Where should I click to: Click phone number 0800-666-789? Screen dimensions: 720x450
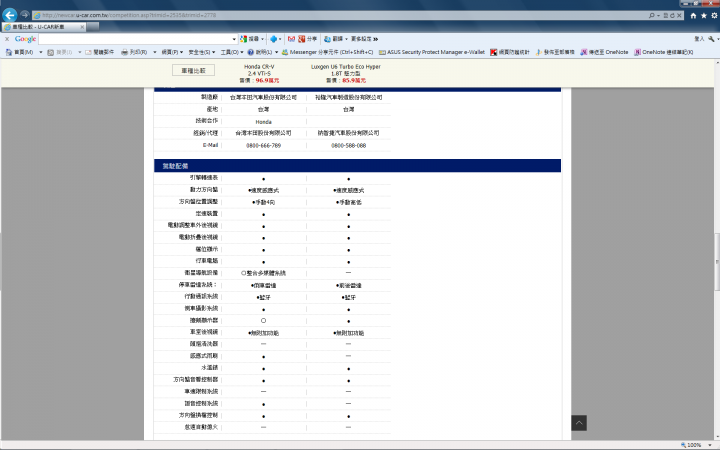[264, 146]
